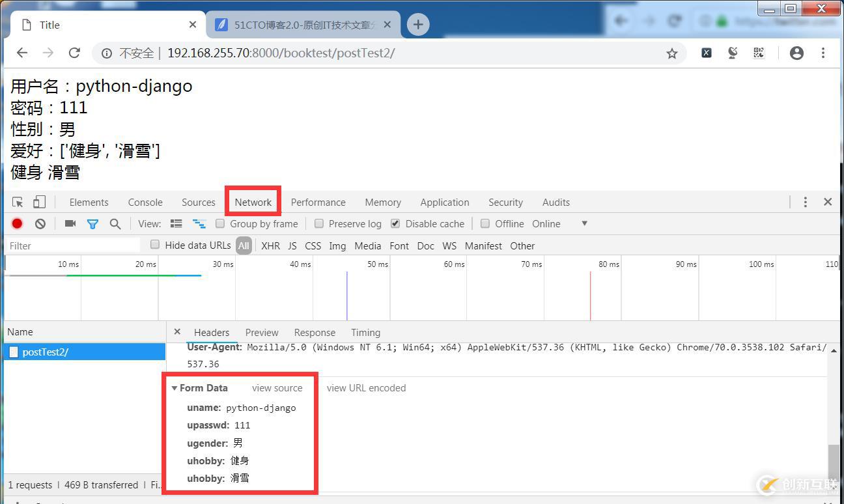Click view source in Form Data

point(277,388)
